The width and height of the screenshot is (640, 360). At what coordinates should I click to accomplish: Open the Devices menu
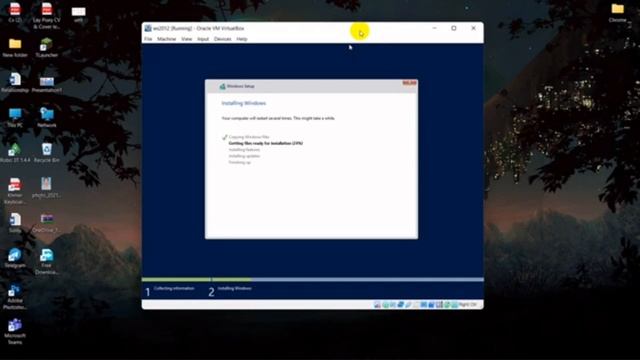click(222, 39)
